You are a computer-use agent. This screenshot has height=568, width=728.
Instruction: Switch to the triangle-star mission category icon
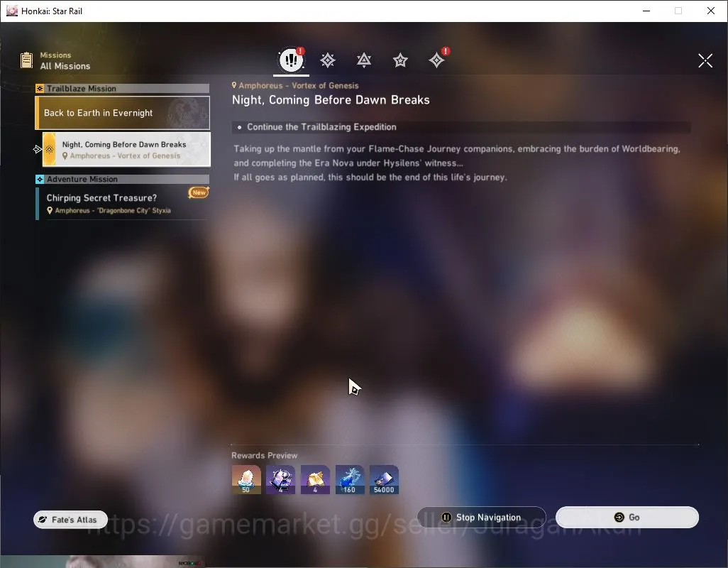pos(364,60)
